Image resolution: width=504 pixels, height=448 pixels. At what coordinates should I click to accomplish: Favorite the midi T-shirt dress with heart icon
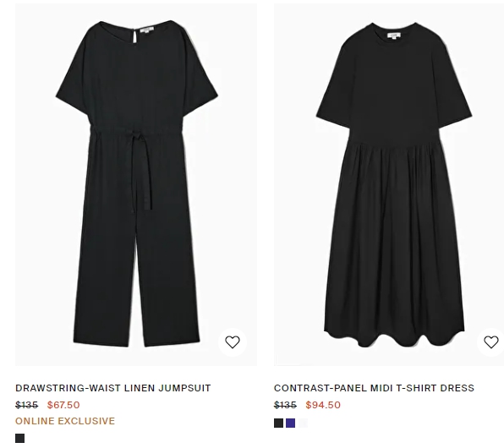point(490,342)
